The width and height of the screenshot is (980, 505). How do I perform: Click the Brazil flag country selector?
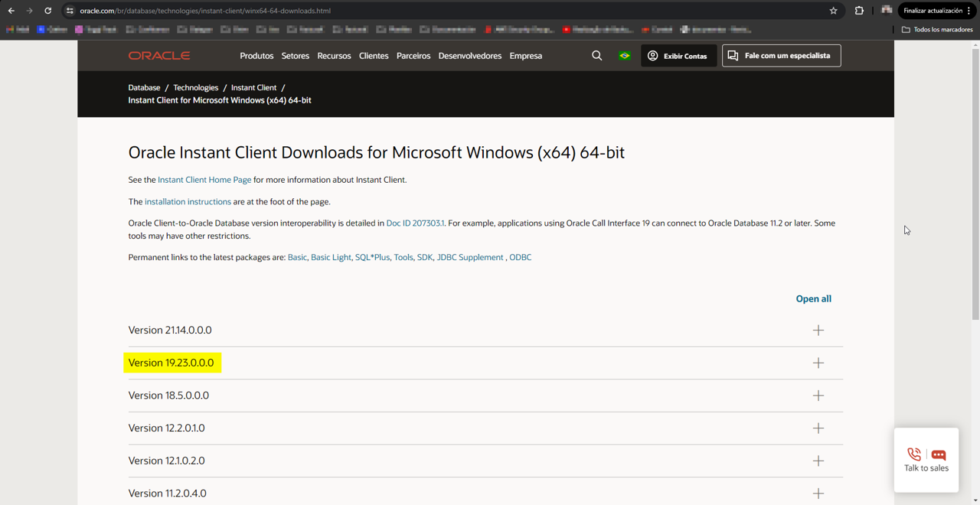(625, 56)
